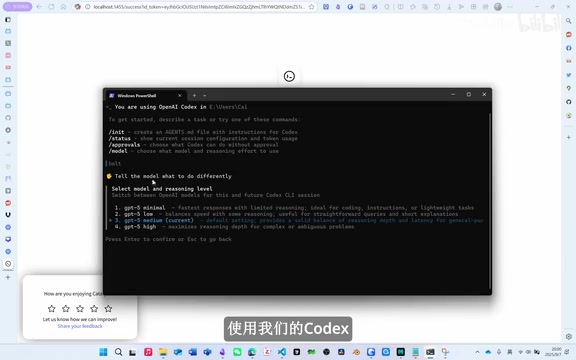Rate two stars in feedback popup
The width and height of the screenshot is (576, 360).
point(66,308)
